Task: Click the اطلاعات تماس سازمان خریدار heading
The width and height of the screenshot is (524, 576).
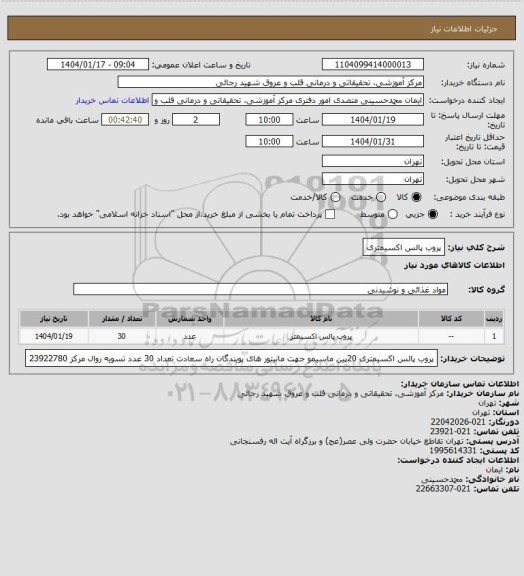Action: (460, 384)
